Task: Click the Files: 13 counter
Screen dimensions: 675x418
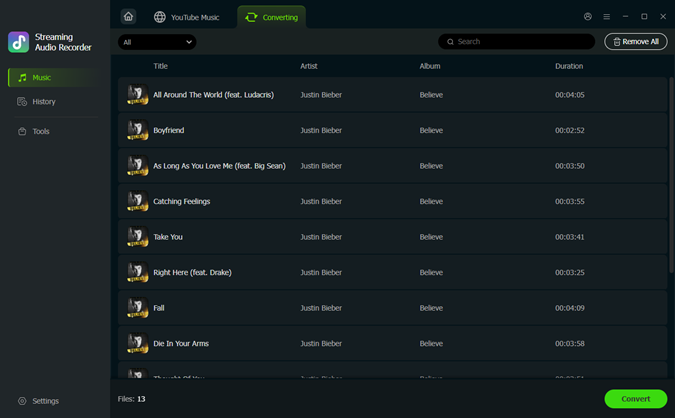Action: click(131, 399)
